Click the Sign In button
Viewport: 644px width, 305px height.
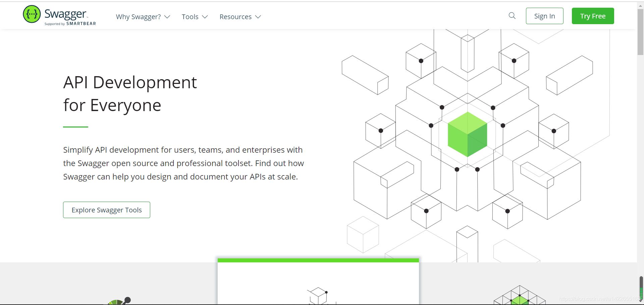coord(544,16)
